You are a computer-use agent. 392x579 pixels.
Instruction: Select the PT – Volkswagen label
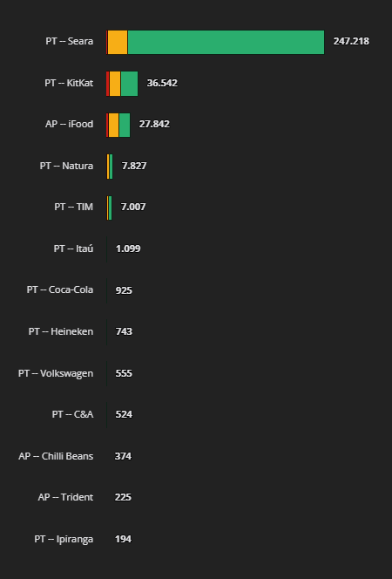coord(56,373)
